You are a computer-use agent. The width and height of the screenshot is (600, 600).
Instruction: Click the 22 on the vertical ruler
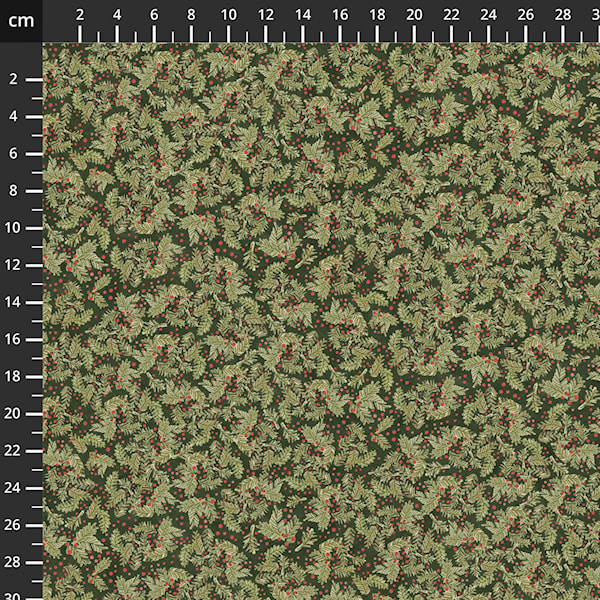coord(12,450)
